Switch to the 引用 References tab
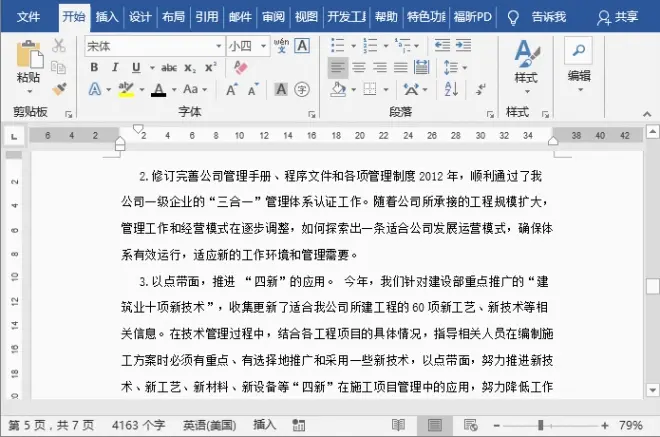This screenshot has width=660, height=437. click(207, 17)
